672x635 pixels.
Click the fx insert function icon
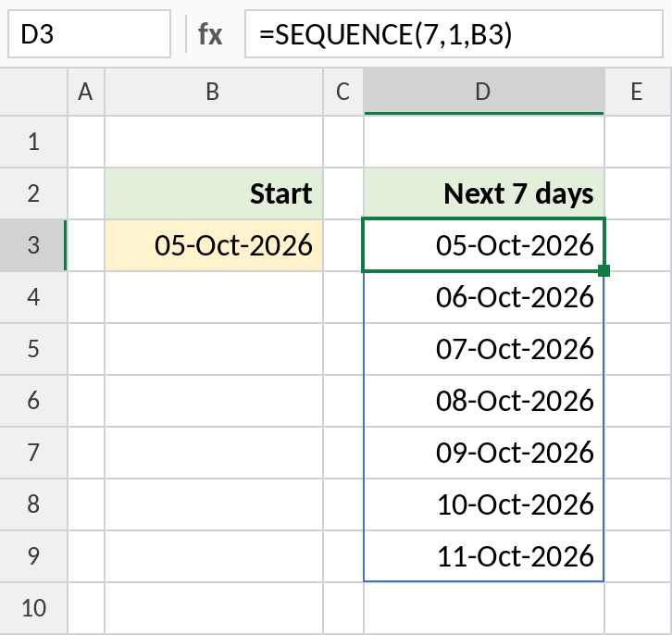(210, 34)
